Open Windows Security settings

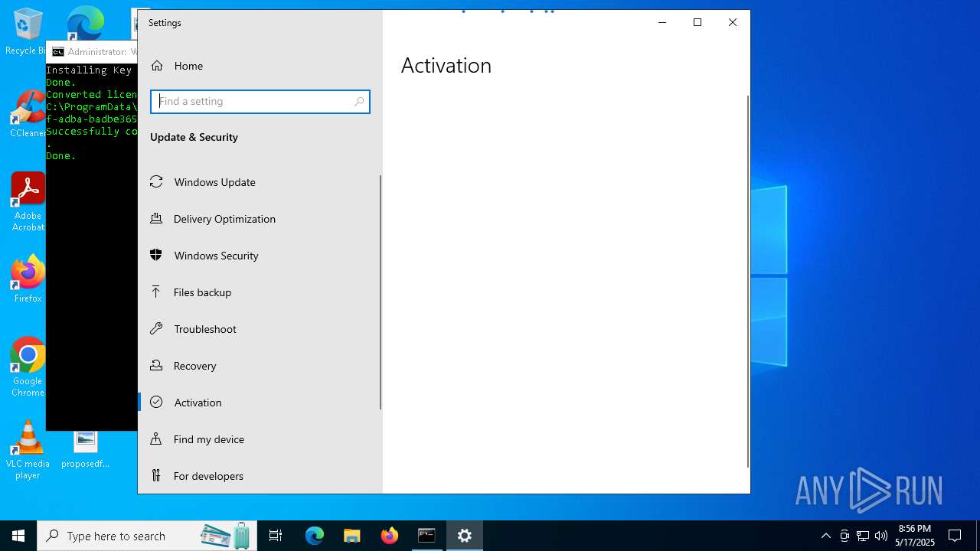pyautogui.click(x=259, y=256)
